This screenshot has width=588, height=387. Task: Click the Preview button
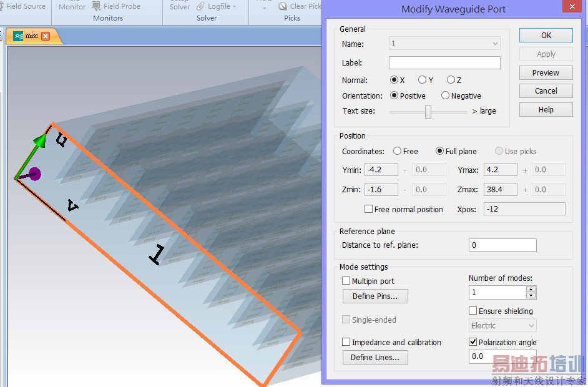(x=546, y=72)
